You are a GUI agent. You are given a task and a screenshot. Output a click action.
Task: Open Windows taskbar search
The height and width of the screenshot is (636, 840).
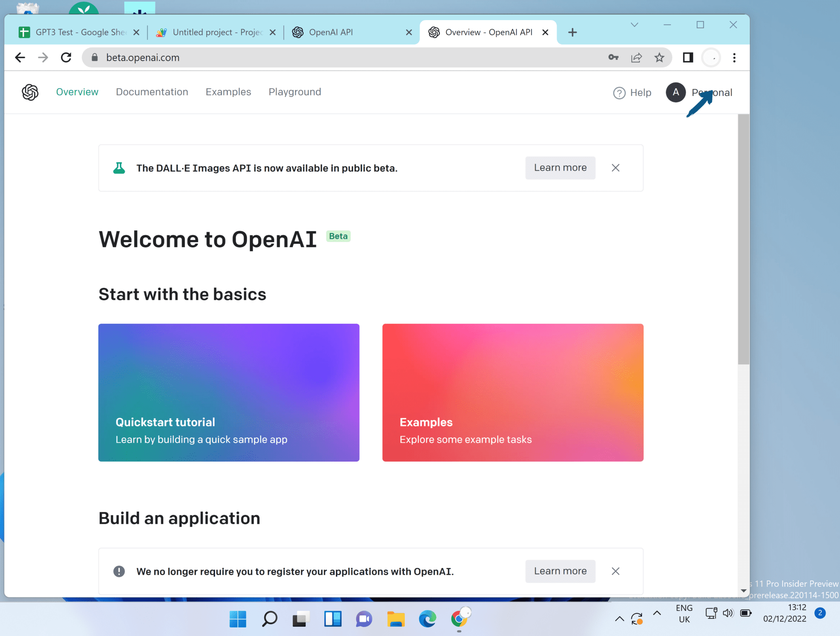pos(269,619)
